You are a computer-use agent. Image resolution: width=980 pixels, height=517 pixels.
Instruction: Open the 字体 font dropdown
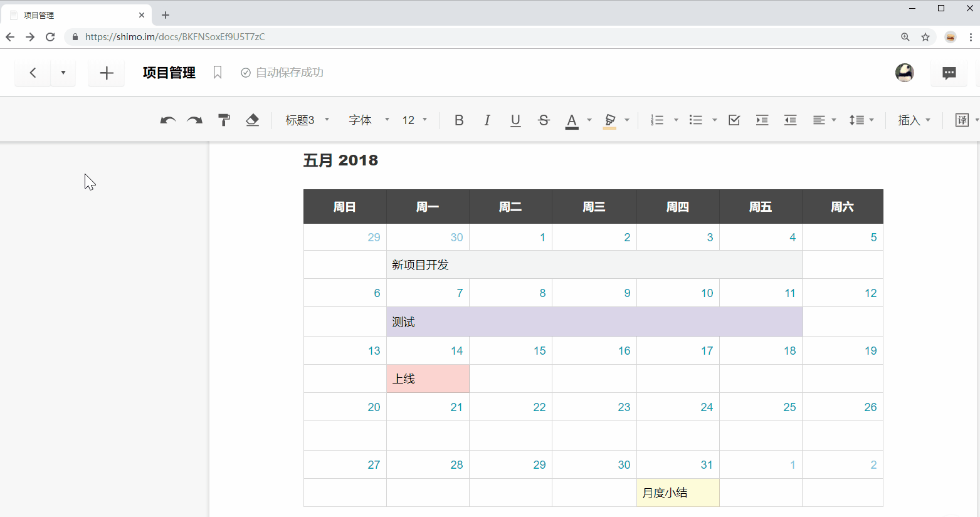point(369,120)
